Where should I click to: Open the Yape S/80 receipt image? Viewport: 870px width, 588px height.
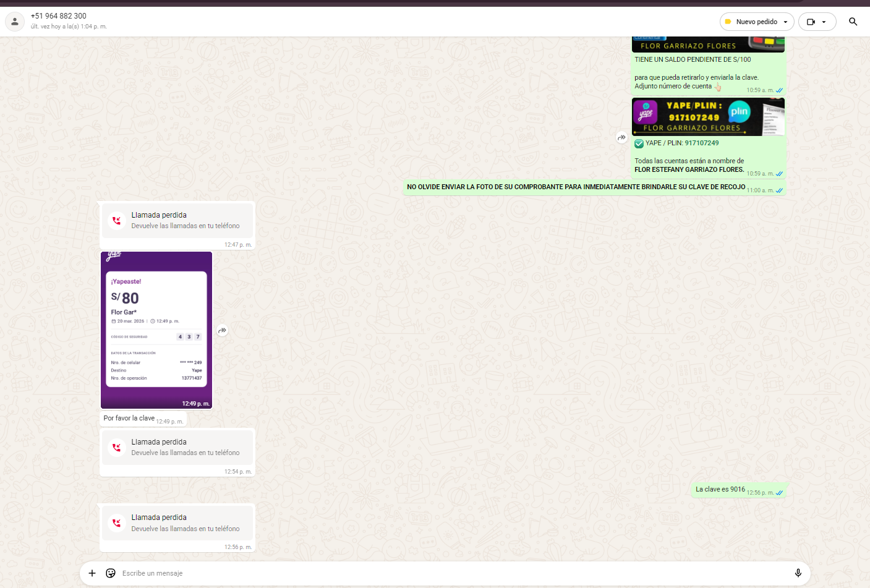pyautogui.click(x=156, y=330)
